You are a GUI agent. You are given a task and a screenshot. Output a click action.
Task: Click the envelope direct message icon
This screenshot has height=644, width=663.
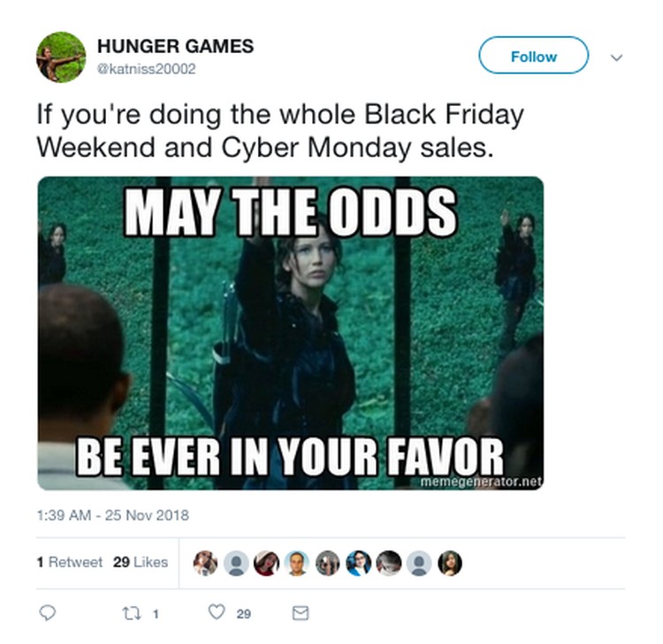coord(301,613)
